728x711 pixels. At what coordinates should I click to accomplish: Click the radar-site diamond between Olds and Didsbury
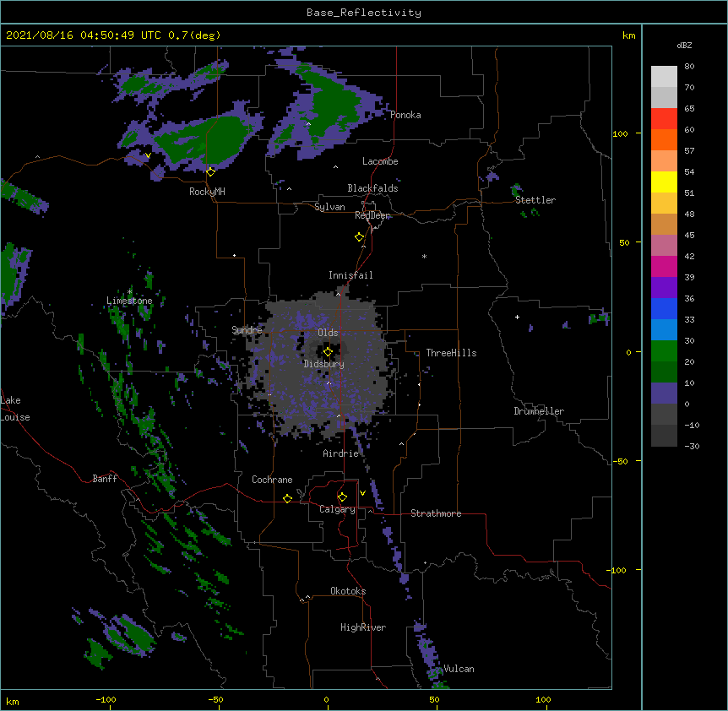[x=328, y=352]
